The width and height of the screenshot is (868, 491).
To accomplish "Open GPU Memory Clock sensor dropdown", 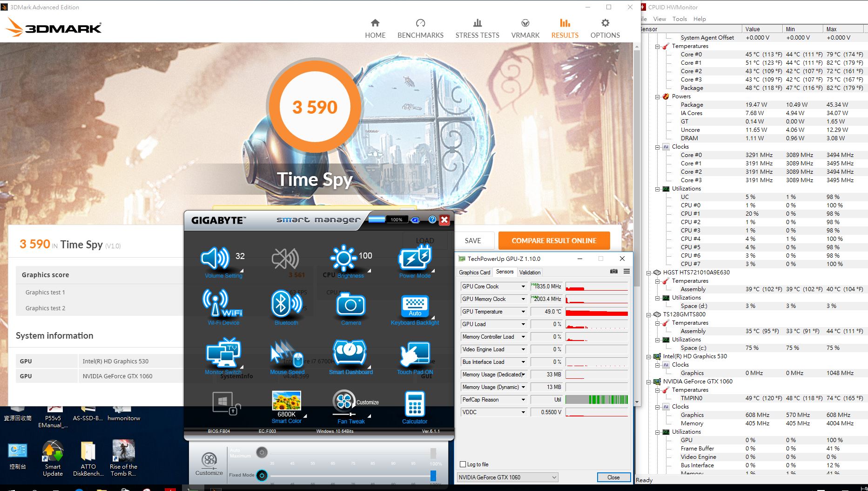I will click(x=523, y=299).
